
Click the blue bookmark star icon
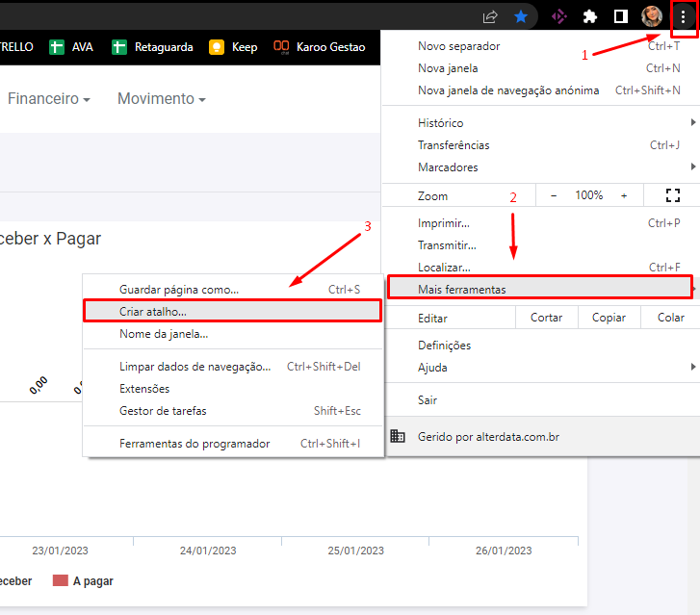coord(521,17)
